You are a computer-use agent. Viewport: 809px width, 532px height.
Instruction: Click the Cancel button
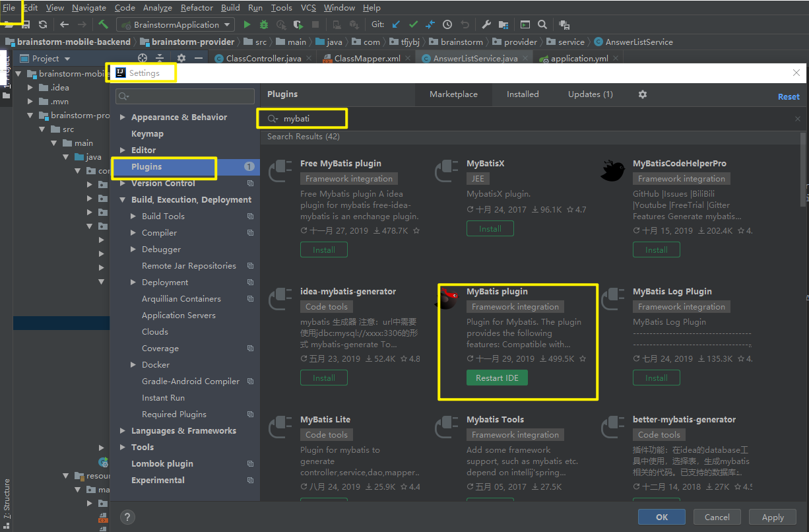click(717, 517)
